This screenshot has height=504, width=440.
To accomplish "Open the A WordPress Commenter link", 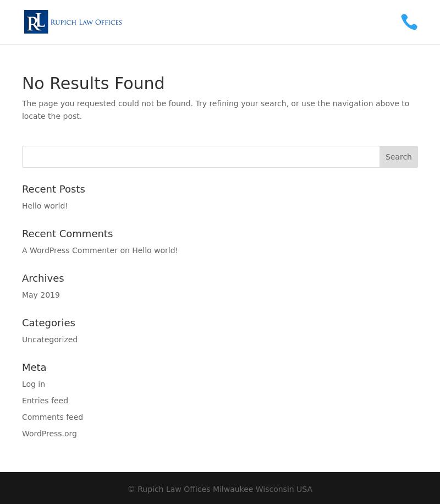I will [x=70, y=250].
